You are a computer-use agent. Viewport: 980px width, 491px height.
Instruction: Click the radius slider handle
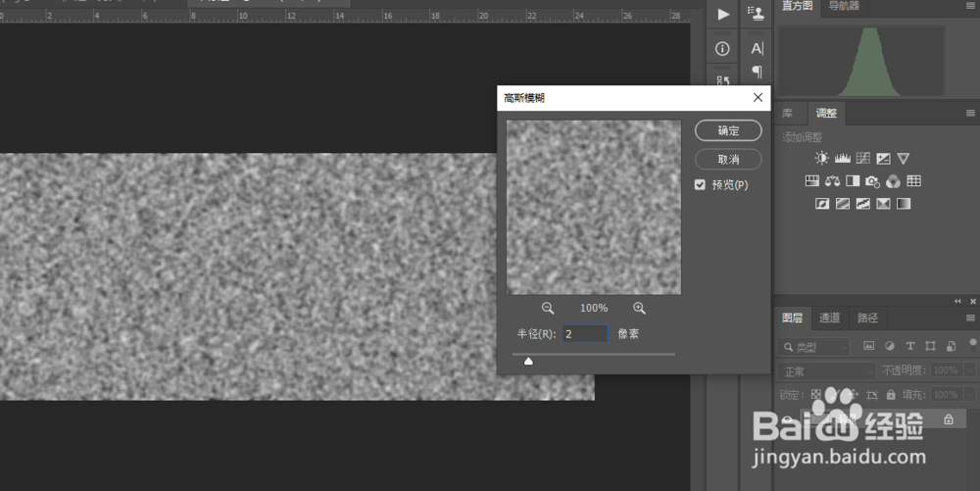pos(528,361)
